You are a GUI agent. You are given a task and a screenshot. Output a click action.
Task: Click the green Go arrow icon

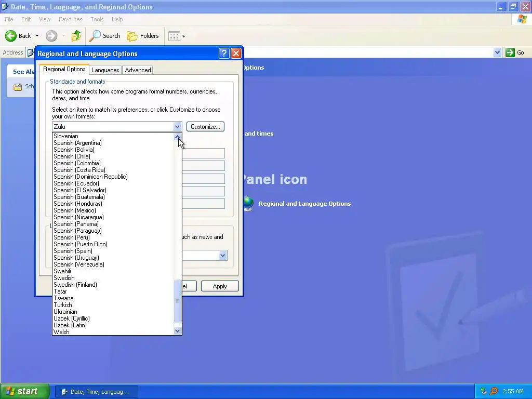[x=510, y=52]
